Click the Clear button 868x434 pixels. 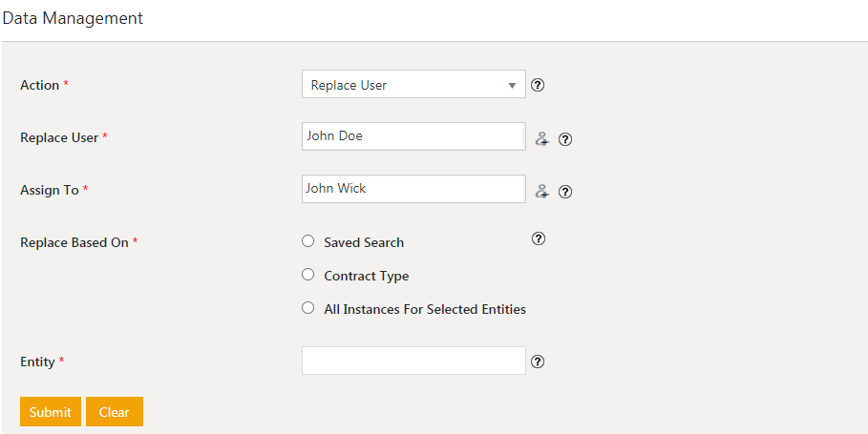pyautogui.click(x=115, y=412)
